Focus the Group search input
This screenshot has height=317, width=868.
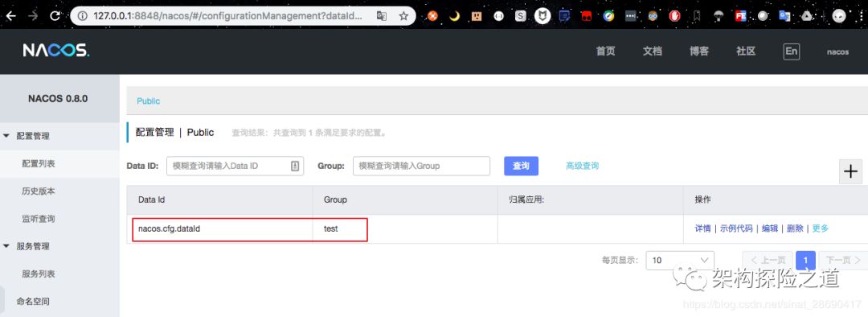(x=421, y=166)
